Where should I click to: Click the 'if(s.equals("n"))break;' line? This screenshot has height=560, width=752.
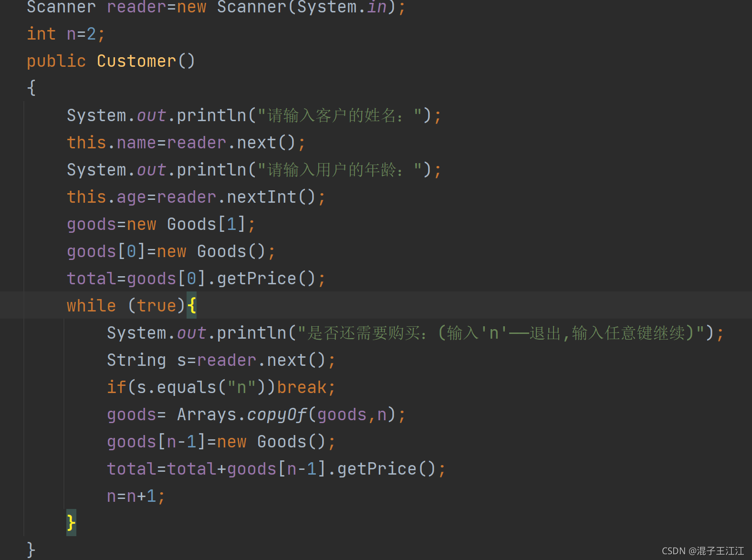(x=221, y=387)
